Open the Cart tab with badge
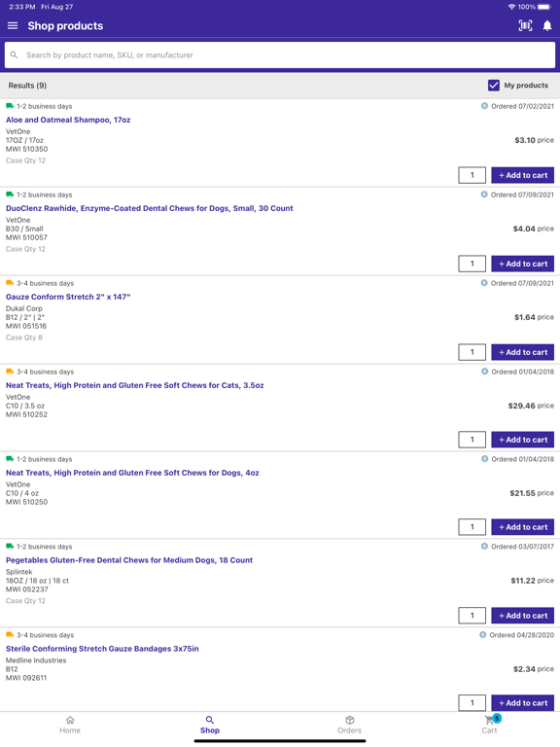560x747 pixels. [x=490, y=725]
